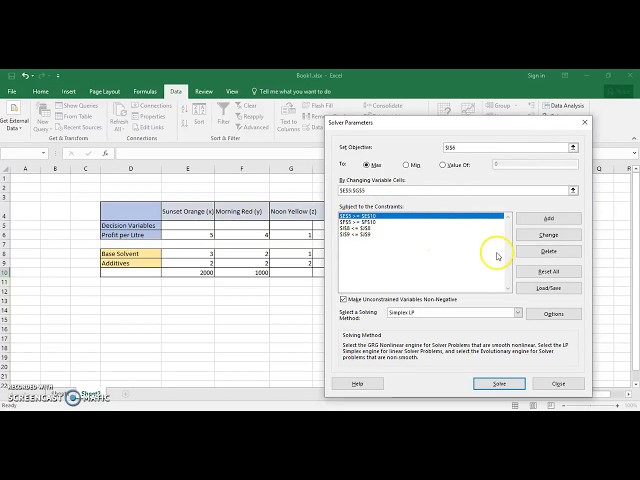Open the Get External Data icon

tap(14, 108)
